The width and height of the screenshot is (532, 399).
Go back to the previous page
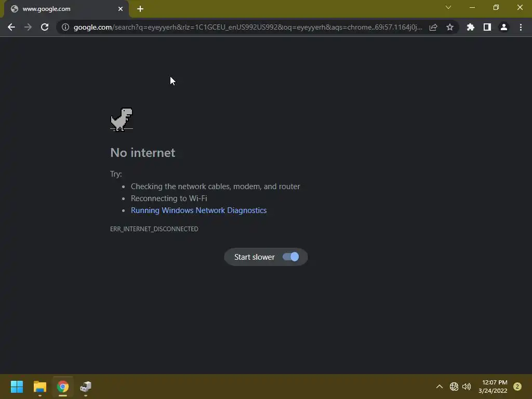[11, 27]
